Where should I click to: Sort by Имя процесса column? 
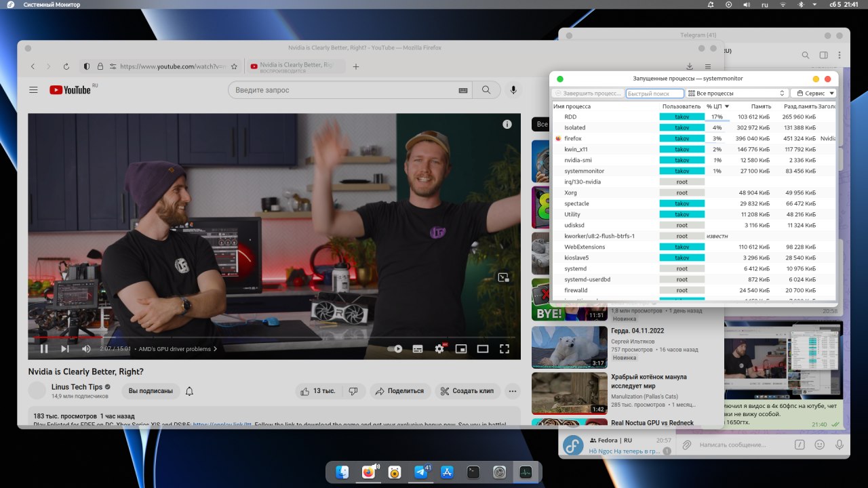click(x=606, y=106)
